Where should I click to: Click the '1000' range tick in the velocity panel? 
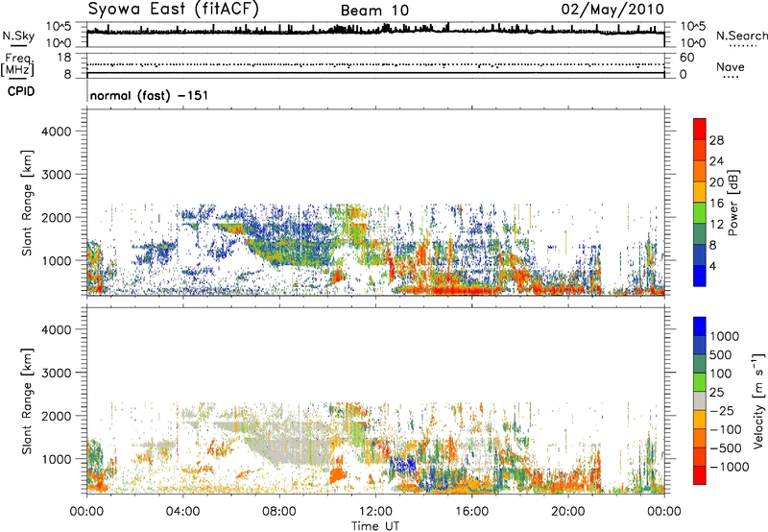(57, 459)
